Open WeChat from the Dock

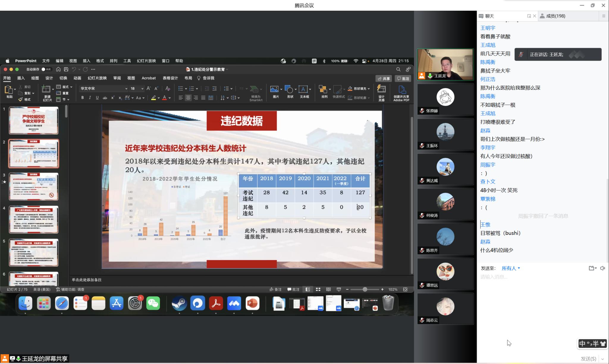(153, 303)
